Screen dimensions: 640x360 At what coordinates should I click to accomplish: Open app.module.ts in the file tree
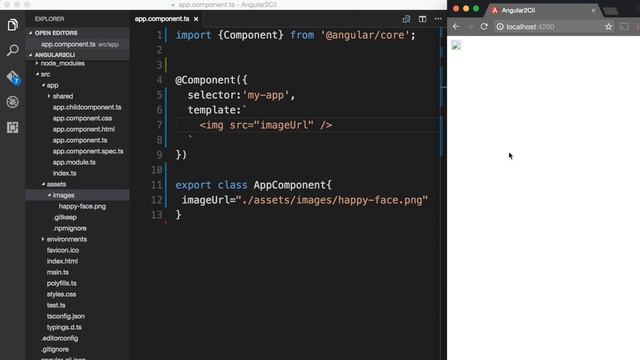click(x=74, y=162)
